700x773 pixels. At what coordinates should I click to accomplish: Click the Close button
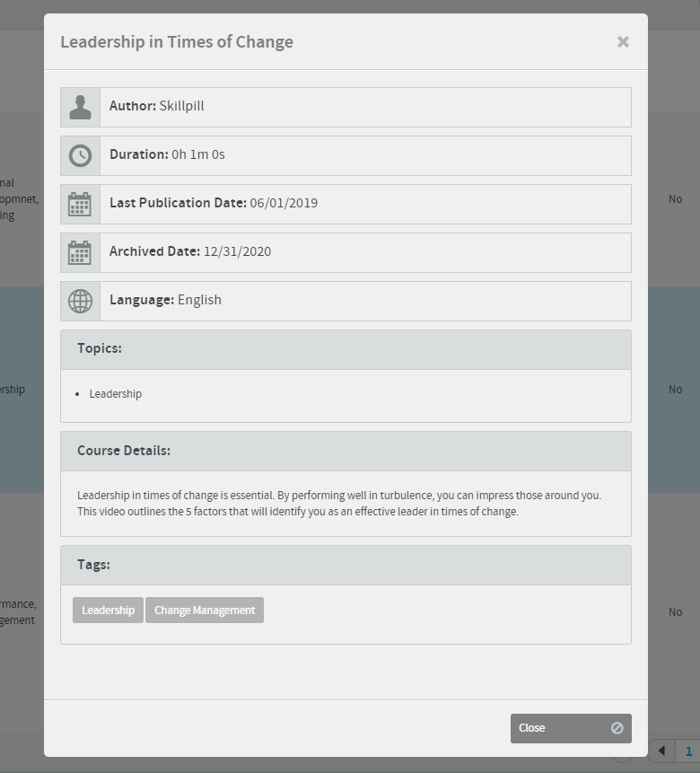[x=571, y=728]
